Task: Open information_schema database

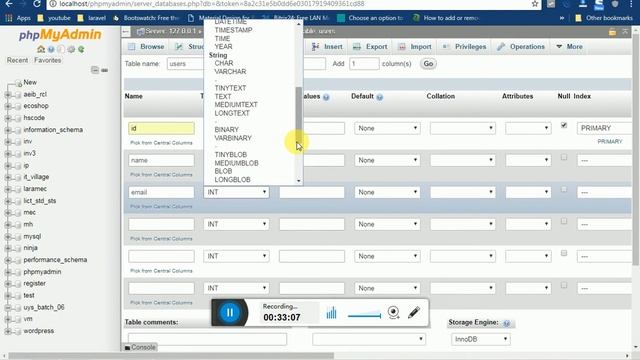Action: click(53, 130)
